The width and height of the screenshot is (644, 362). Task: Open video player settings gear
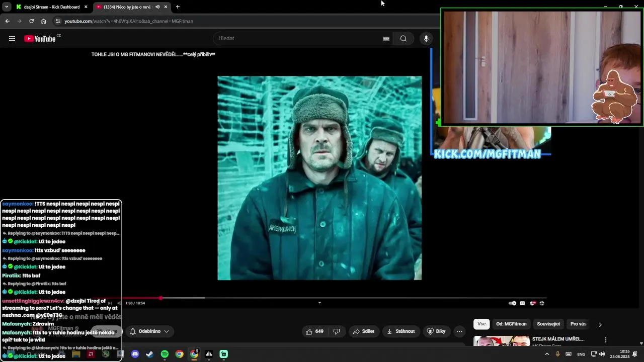(x=532, y=303)
